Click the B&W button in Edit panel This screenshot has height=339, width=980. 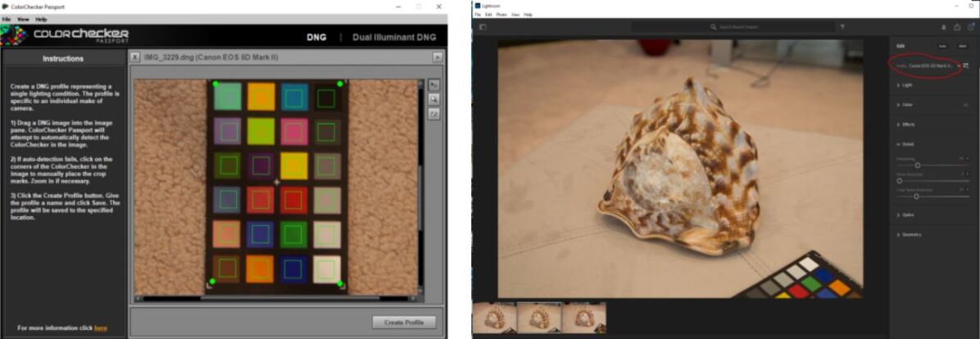click(x=963, y=46)
